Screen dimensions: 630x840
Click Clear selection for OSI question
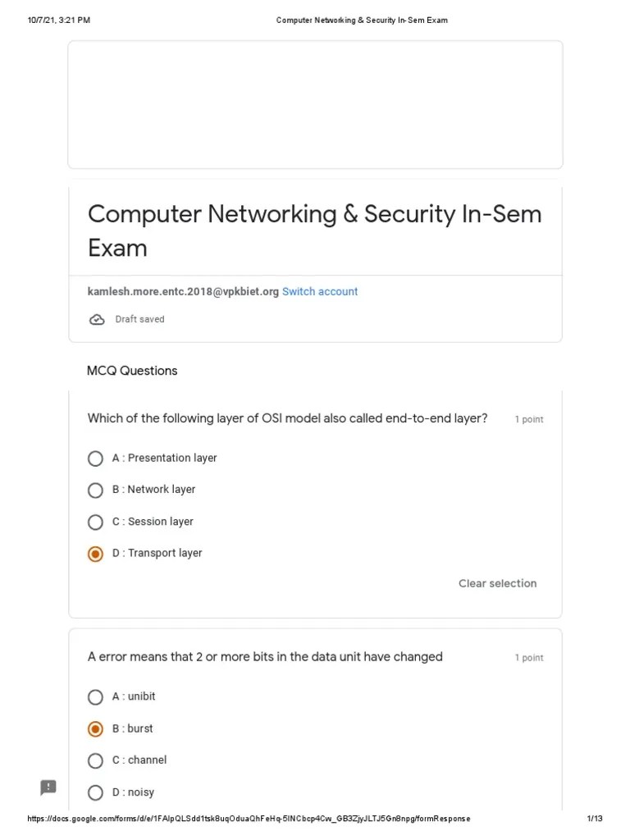click(497, 583)
